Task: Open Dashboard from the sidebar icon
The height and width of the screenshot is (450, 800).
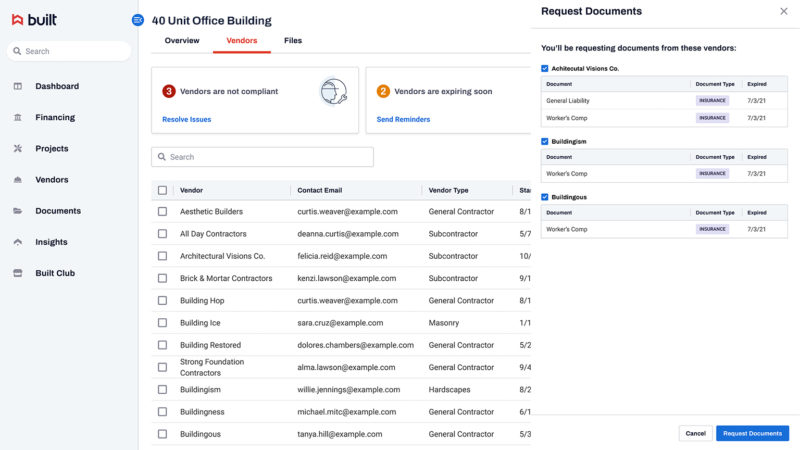Action: coord(18,86)
